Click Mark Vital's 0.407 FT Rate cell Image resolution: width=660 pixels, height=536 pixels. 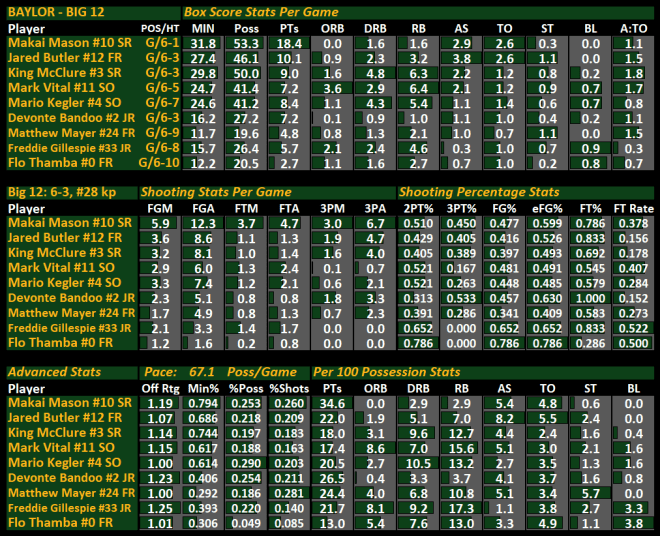click(633, 269)
